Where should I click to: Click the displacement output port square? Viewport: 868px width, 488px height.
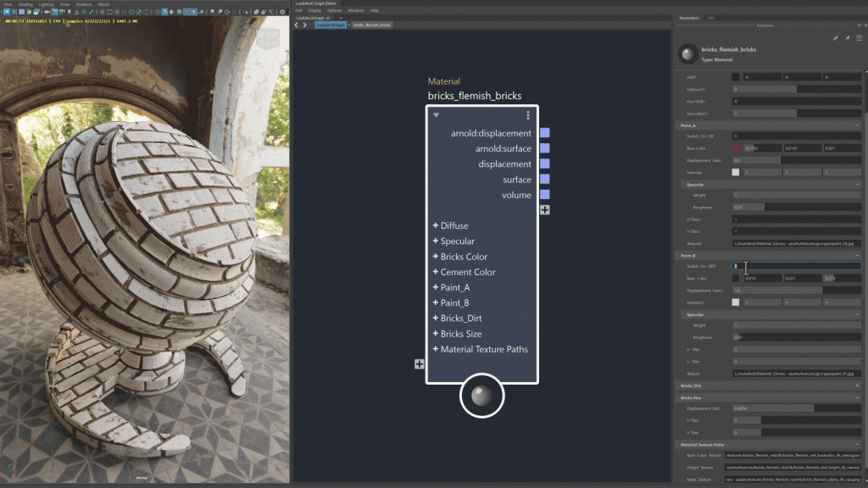[x=545, y=164]
